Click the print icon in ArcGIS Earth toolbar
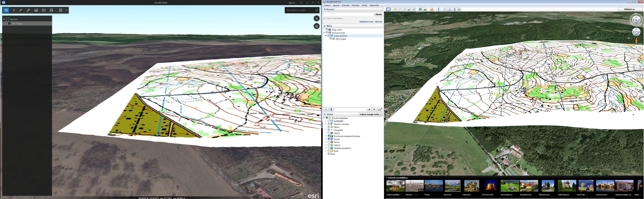Screen dimensions: 644x199 (x=51, y=10)
